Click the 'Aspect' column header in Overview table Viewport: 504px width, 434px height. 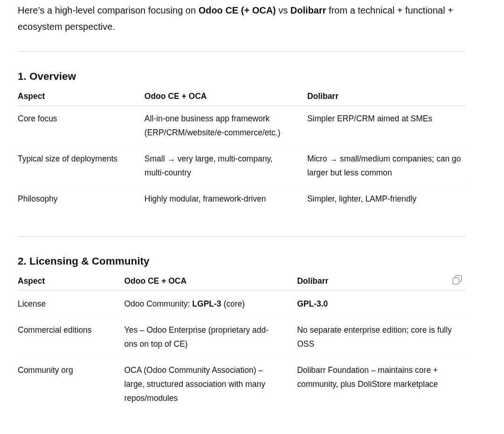[31, 96]
